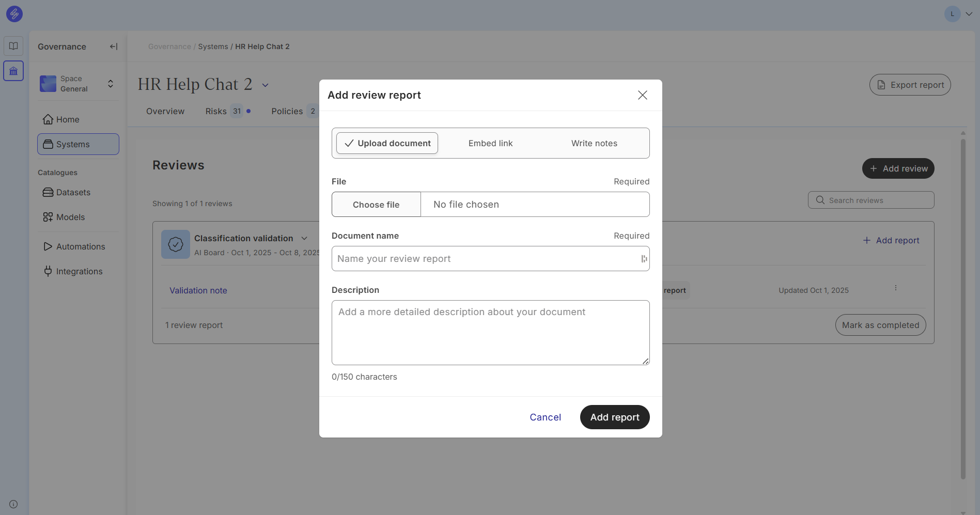The height and width of the screenshot is (515, 980).
Task: Go to the Risks tab
Action: pos(216,111)
